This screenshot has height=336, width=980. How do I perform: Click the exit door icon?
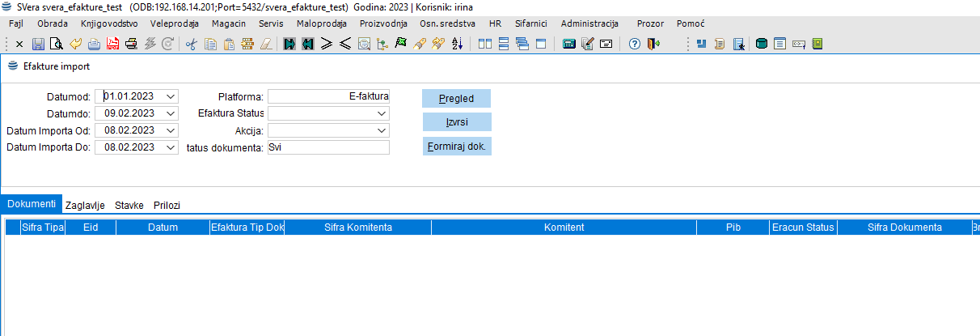pyautogui.click(x=653, y=44)
